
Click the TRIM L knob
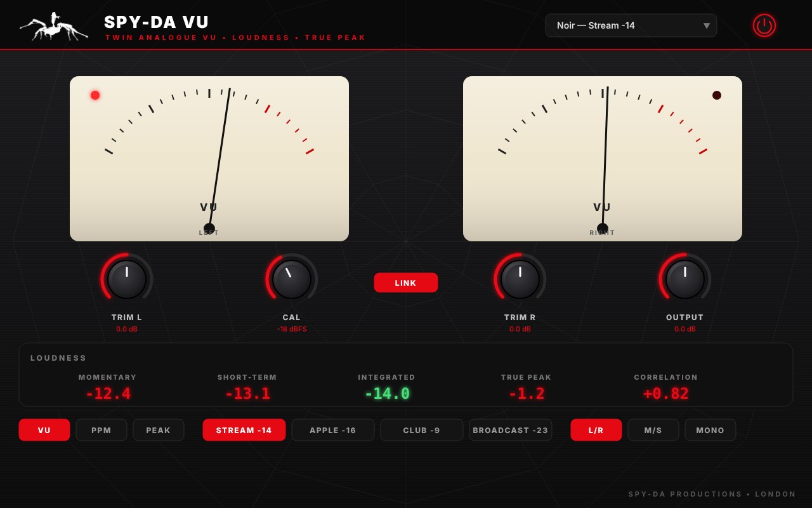pyautogui.click(x=127, y=279)
